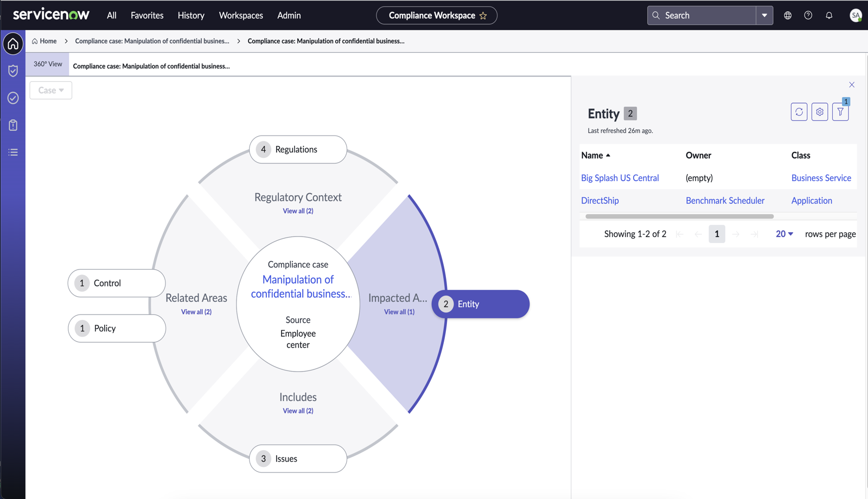This screenshot has width=868, height=499.
Task: Favorite Compliance Workspace with the star icon
Action: coord(483,16)
